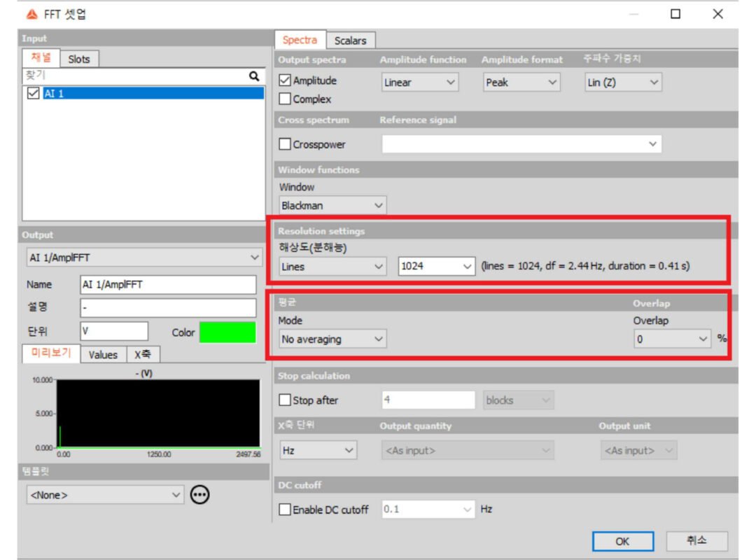
Task: Open the No averaging mode dropdown
Action: pos(332,339)
